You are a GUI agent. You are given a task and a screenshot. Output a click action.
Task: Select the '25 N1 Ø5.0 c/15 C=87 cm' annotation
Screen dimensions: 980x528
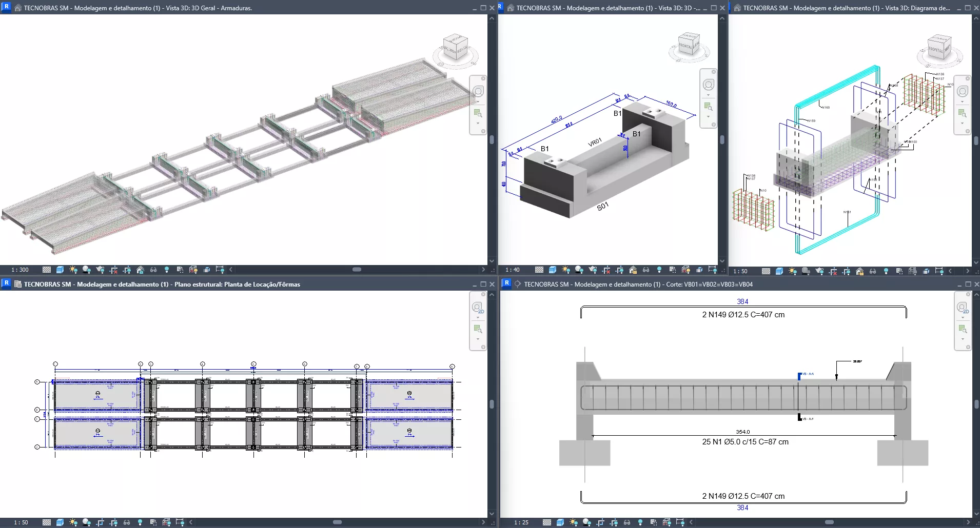[x=745, y=442]
